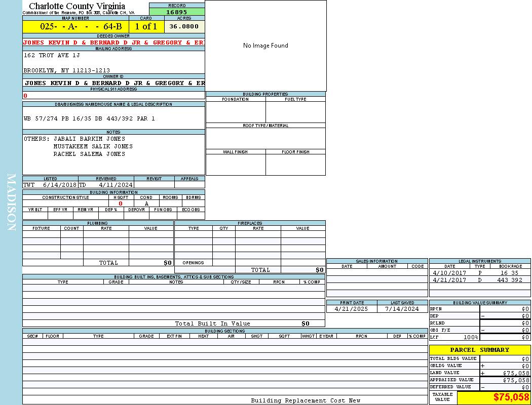The image size is (532, 405).
Task: Select book page 443 392 entry
Action: point(510,280)
